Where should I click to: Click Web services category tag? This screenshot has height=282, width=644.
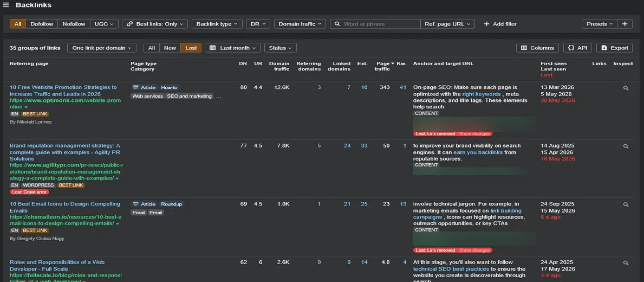148,96
